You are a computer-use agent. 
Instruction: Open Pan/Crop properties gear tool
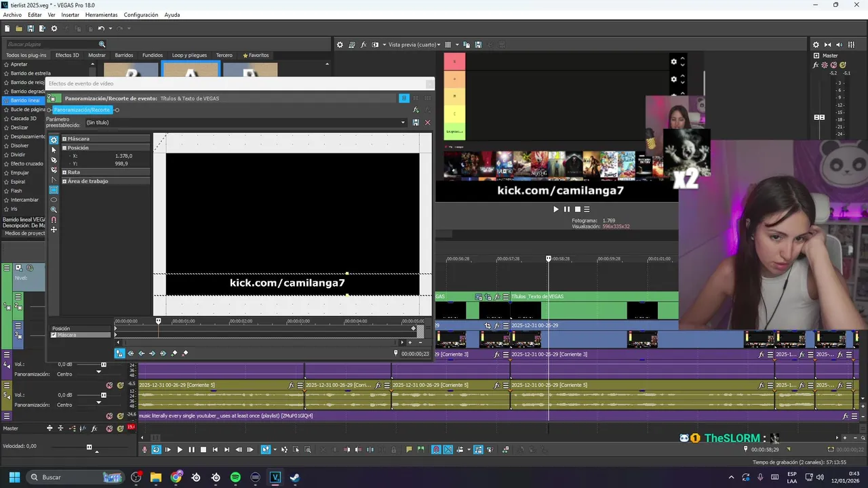point(54,140)
